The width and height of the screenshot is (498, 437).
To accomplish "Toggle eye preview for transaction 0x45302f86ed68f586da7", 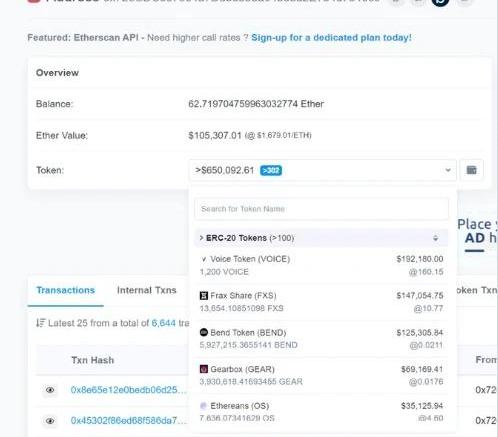I will pyautogui.click(x=50, y=421).
